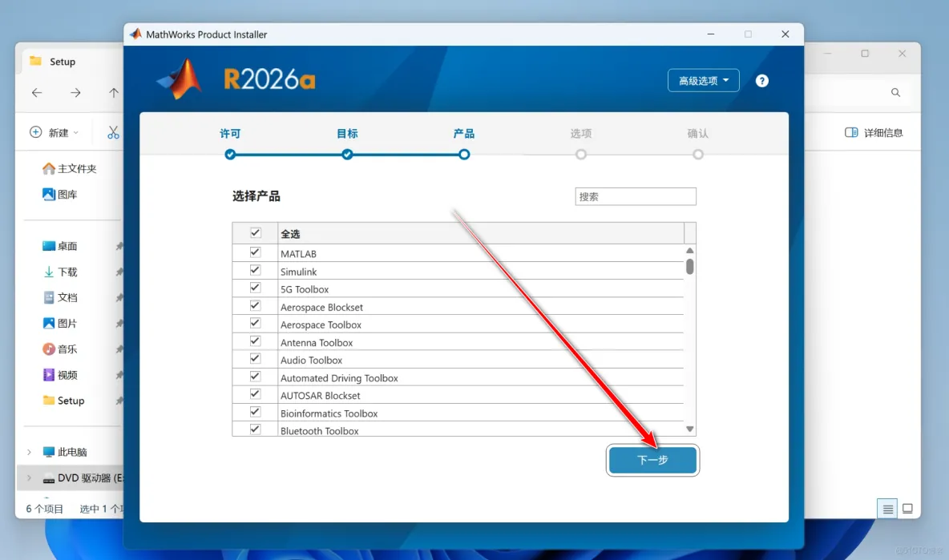This screenshot has height=560, width=949.
Task: Click the product list scroll-down arrow
Action: click(x=689, y=429)
